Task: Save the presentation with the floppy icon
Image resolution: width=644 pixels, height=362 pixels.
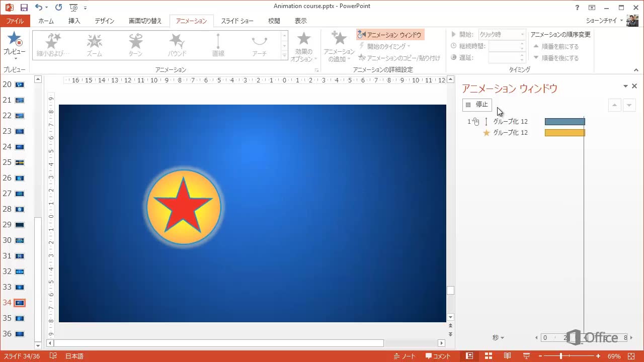Action: pyautogui.click(x=24, y=8)
